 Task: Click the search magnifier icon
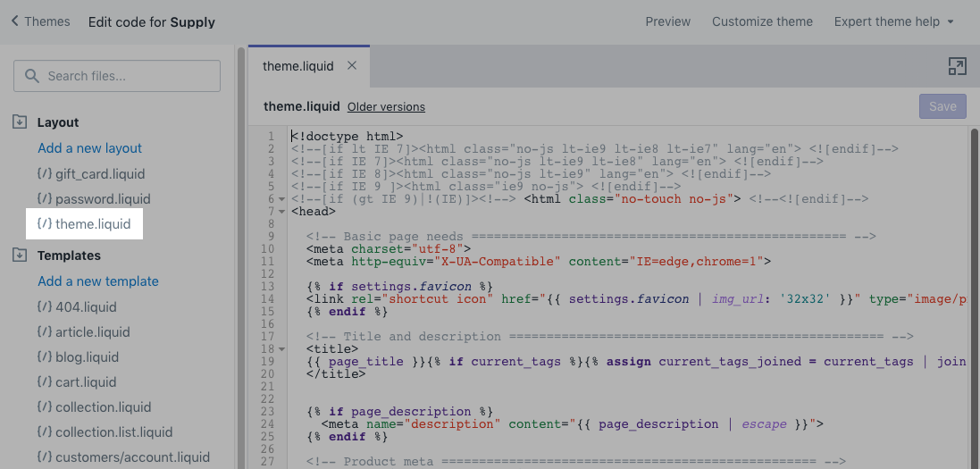(x=33, y=76)
